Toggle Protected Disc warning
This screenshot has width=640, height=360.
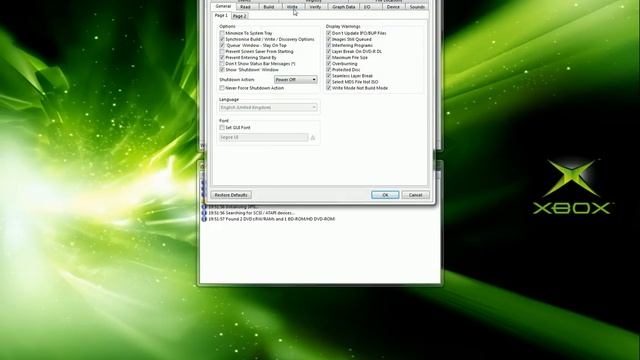point(329,70)
